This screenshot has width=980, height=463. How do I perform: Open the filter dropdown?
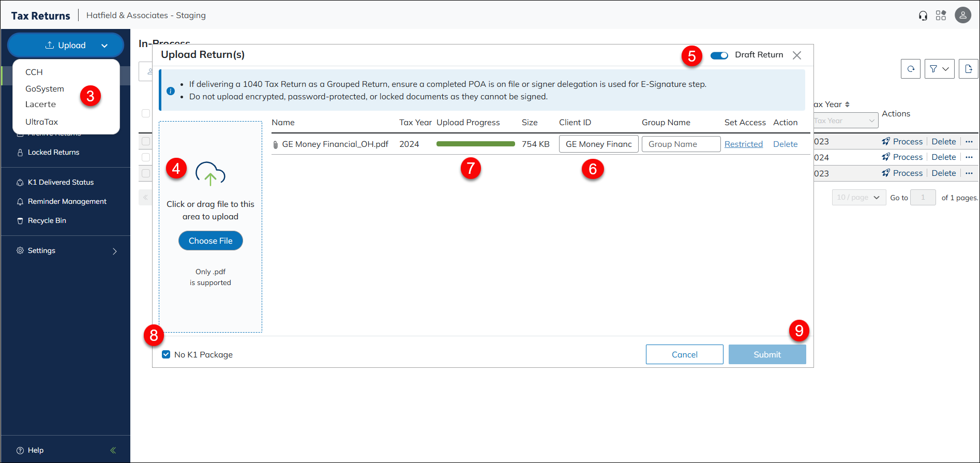(x=939, y=69)
